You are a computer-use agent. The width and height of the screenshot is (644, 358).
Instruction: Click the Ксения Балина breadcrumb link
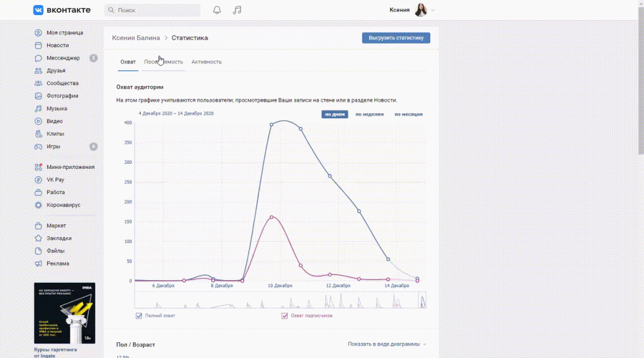tap(136, 38)
